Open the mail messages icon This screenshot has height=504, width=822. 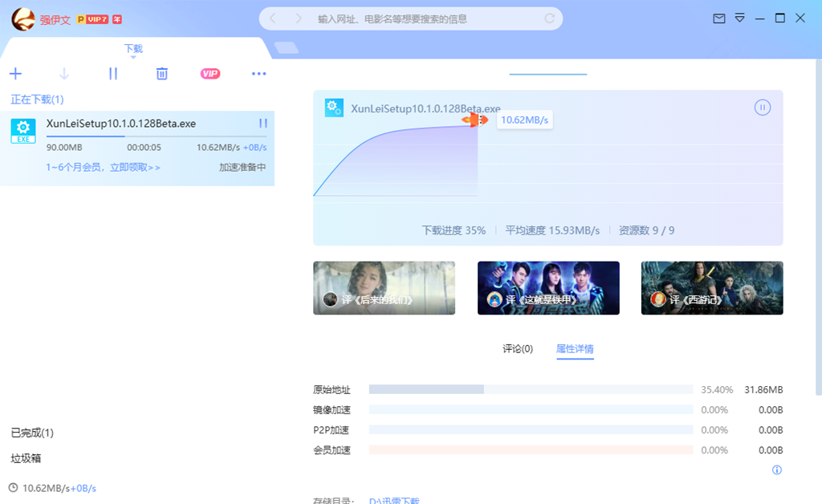tap(719, 19)
